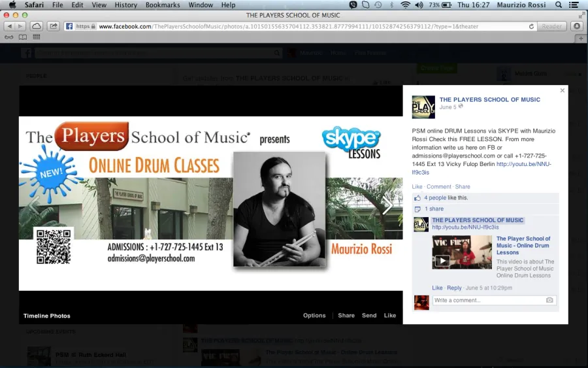
Task: Open the Reading List glasses icon
Action: (x=9, y=37)
